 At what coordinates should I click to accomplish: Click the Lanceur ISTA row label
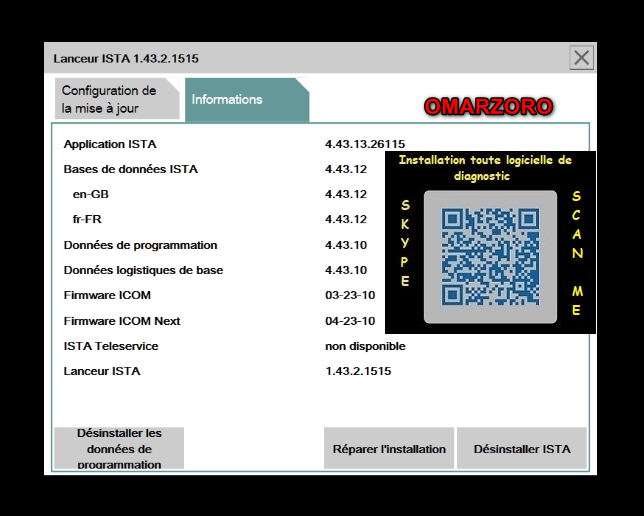coord(102,371)
